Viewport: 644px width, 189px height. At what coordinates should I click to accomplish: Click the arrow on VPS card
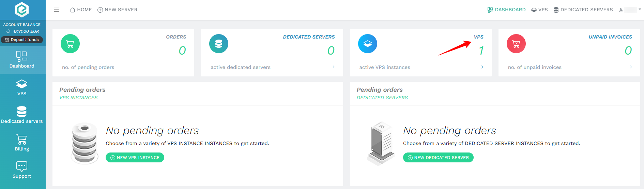[x=481, y=67]
